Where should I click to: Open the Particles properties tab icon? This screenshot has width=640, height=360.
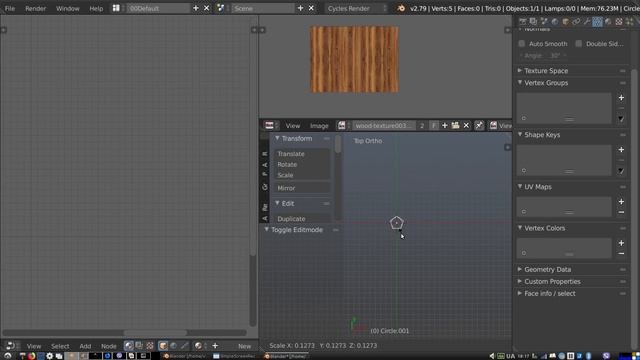(x=629, y=22)
